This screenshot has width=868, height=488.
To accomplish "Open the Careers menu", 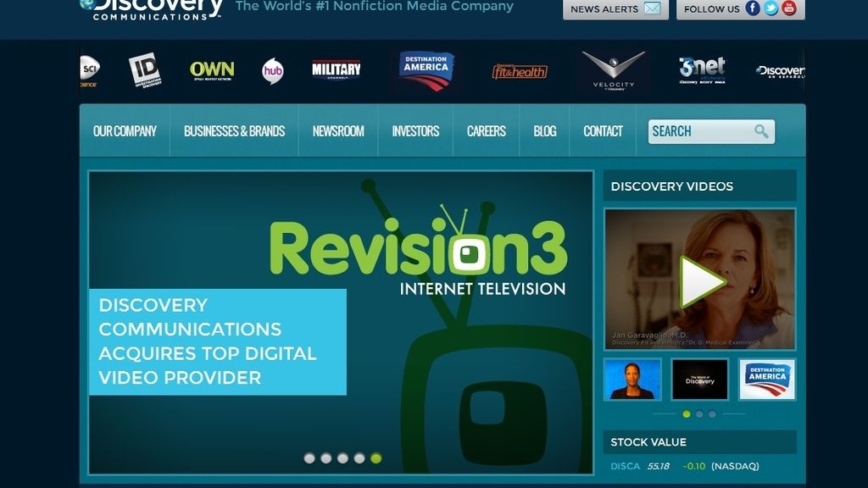I will 486,131.
